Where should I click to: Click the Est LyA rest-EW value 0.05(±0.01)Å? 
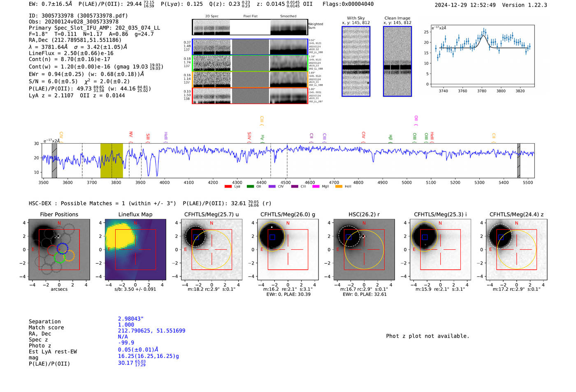pyautogui.click(x=138, y=350)
